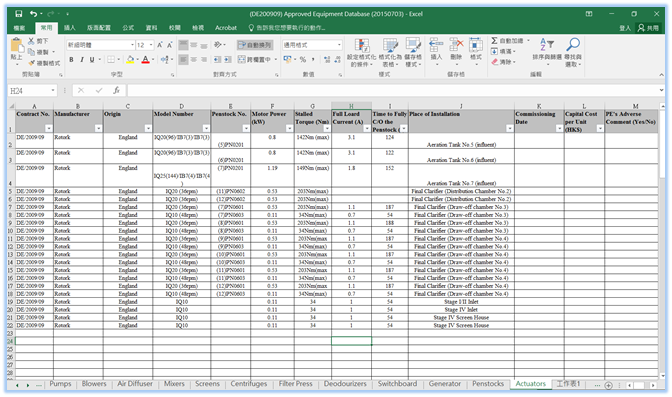
Task: Toggle top alignment of cell text
Action: point(183,45)
